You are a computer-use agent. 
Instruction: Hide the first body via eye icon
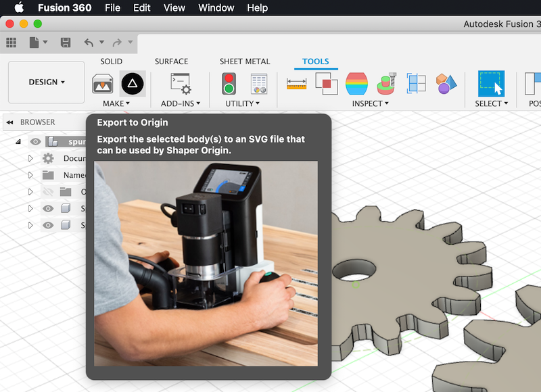point(48,208)
